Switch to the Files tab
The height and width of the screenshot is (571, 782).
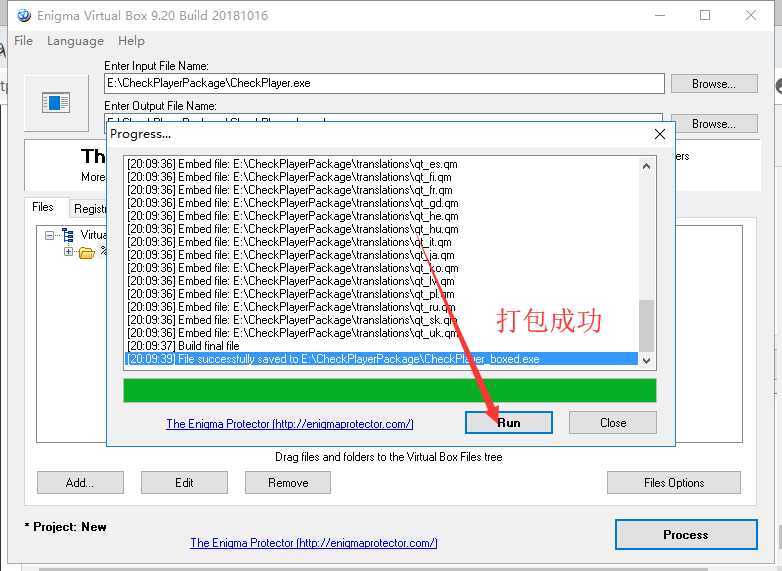[x=43, y=207]
